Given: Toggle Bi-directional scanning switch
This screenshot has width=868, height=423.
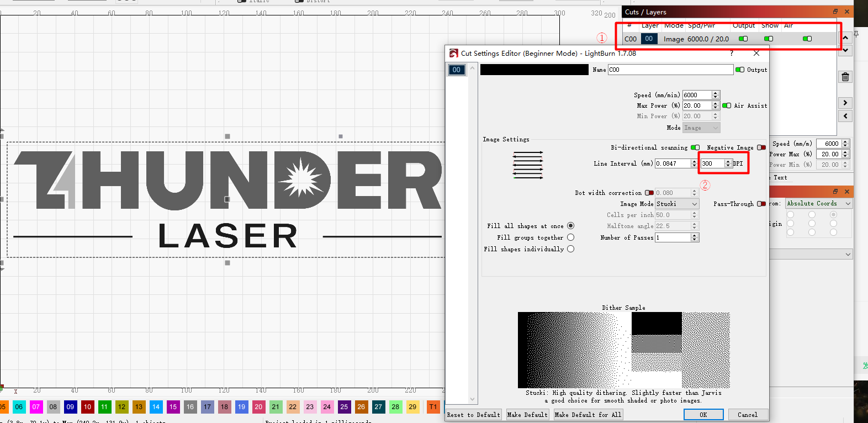Looking at the screenshot, I should (695, 147).
